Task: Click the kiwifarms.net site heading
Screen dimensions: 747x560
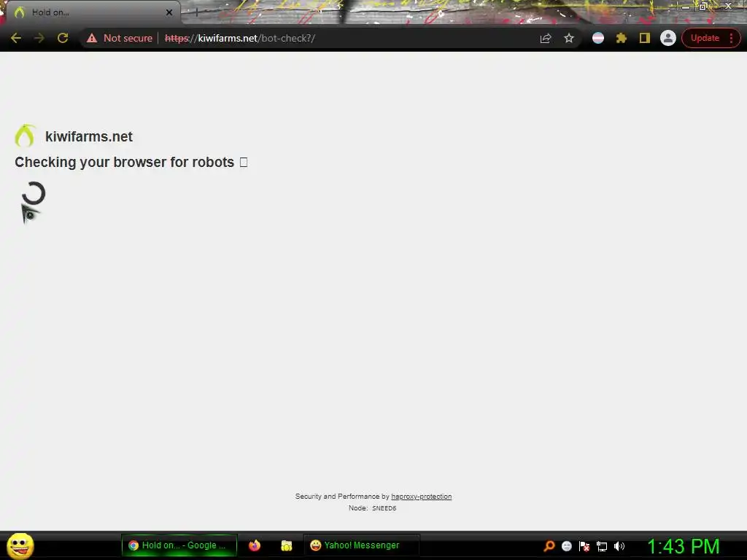Action: (88, 136)
